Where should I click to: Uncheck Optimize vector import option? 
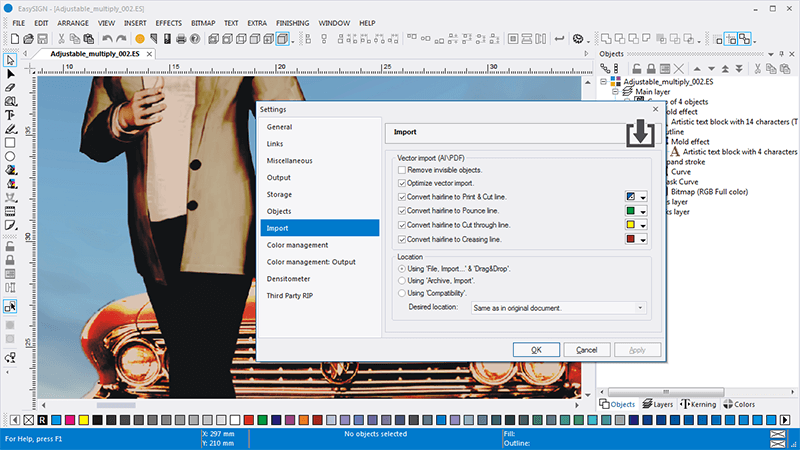coord(402,183)
